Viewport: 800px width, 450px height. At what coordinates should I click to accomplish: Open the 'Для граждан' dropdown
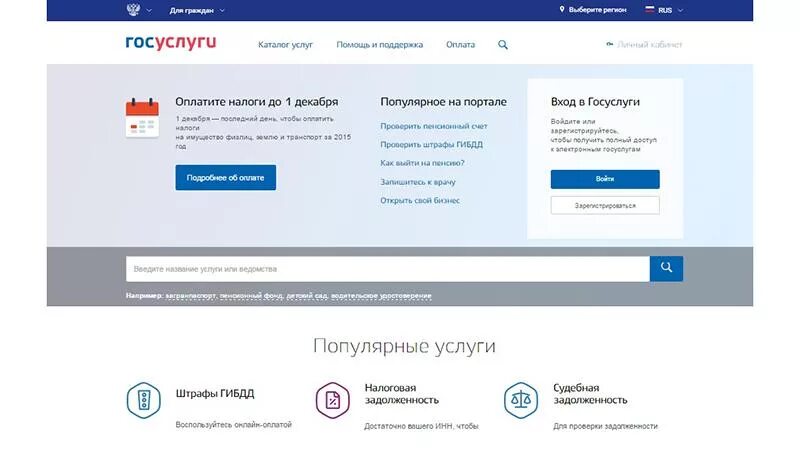[x=197, y=10]
